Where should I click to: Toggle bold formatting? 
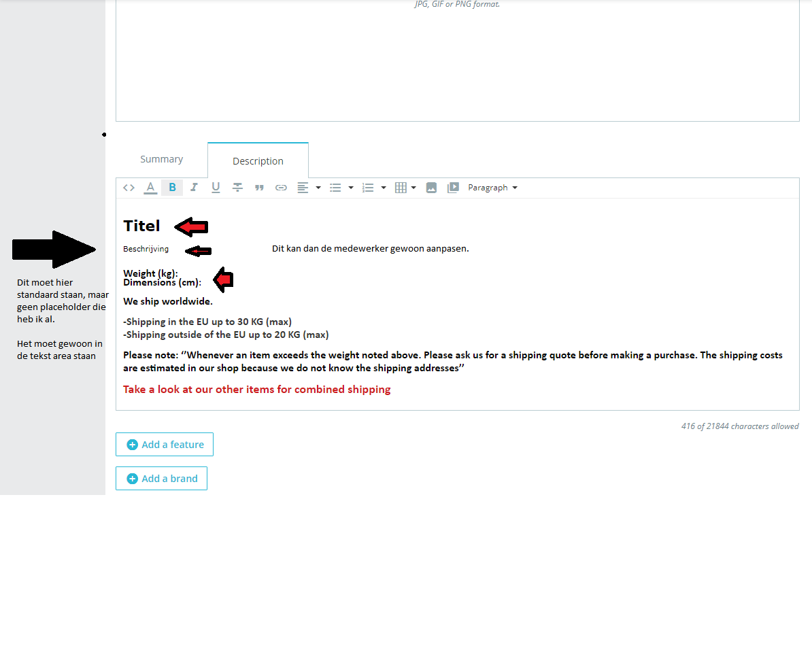173,188
